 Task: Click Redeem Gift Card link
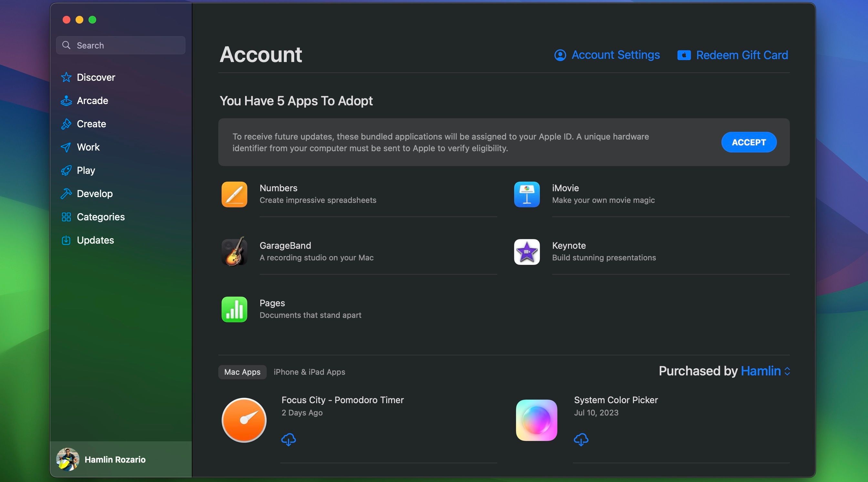(x=733, y=55)
